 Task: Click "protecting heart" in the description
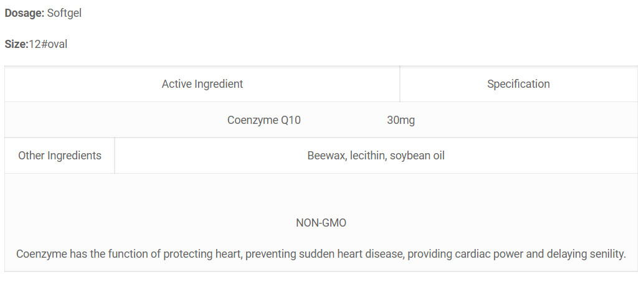(x=183, y=254)
